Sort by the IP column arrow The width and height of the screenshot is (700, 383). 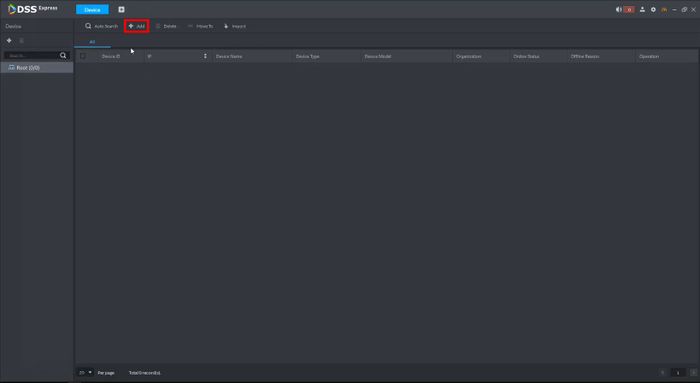(205, 56)
